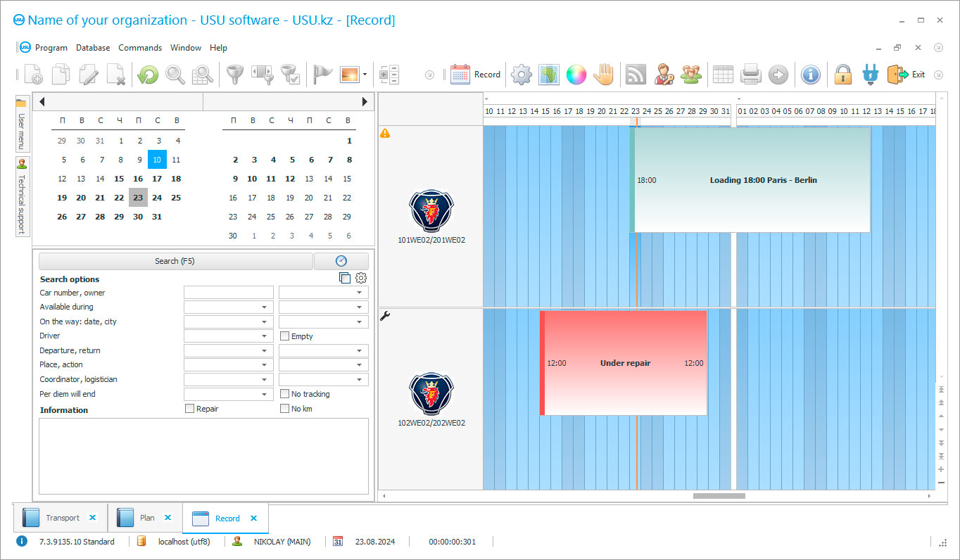Click the hand (pause/stop) toolbar icon
The image size is (960, 560).
click(603, 74)
